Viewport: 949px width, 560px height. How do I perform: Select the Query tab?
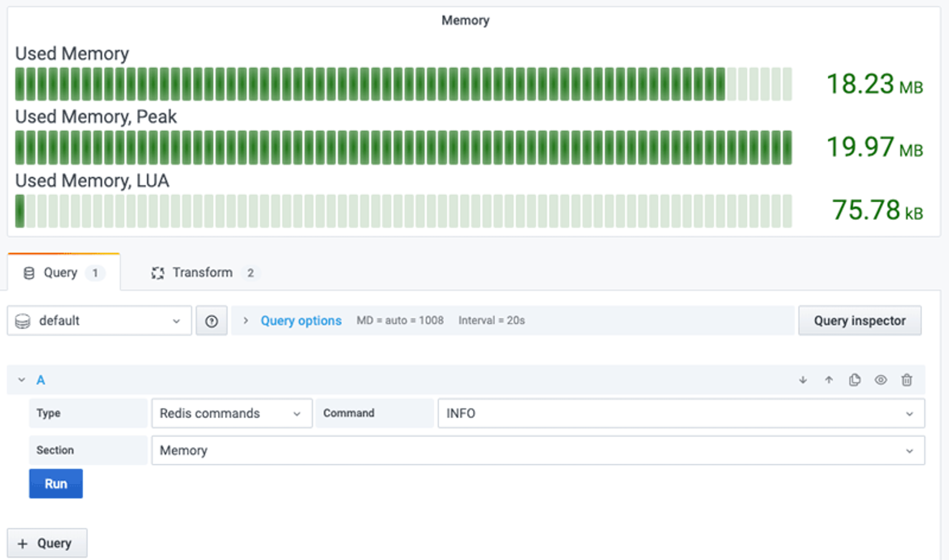click(60, 273)
